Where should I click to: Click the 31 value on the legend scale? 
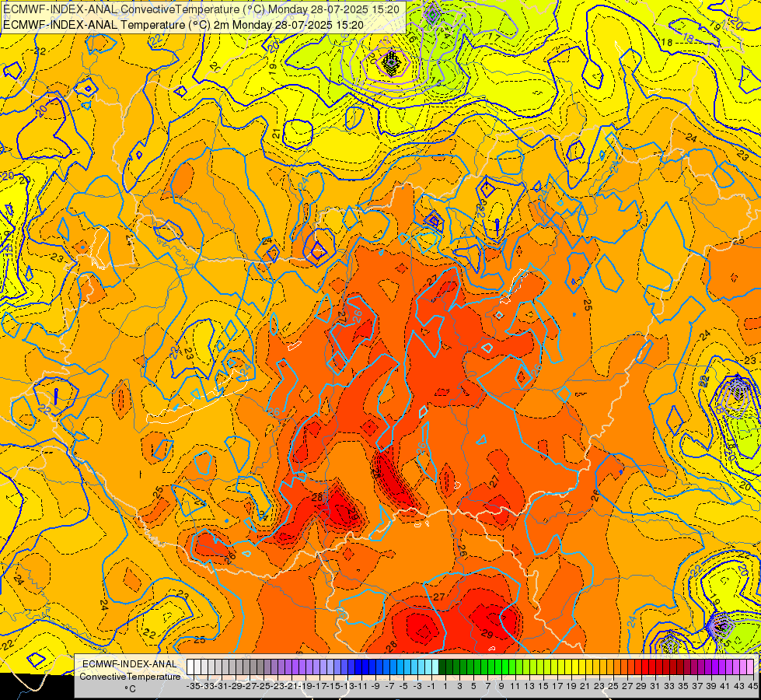655,687
